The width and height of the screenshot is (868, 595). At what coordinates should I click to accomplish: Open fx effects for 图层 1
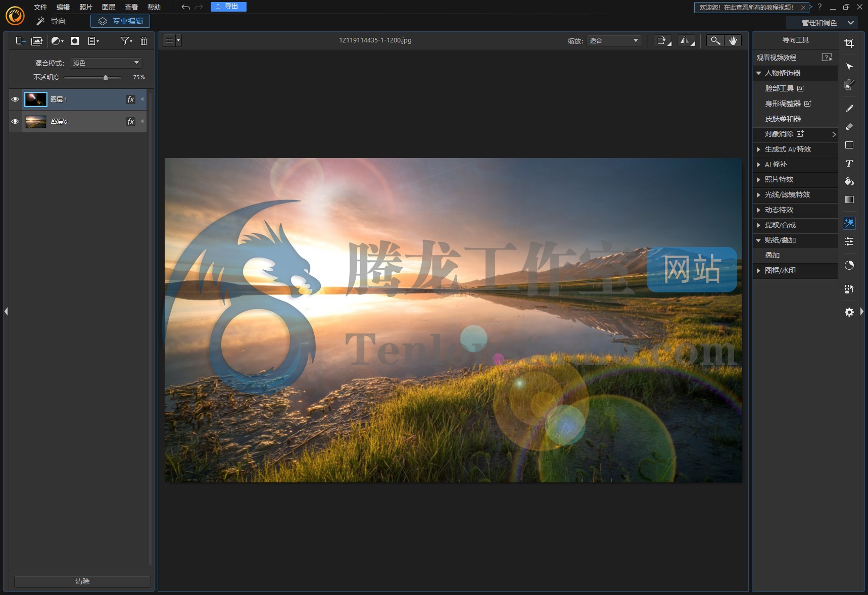tap(131, 100)
